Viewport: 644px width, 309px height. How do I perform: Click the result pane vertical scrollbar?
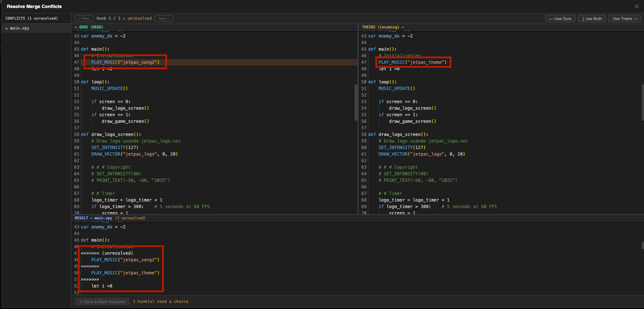(643, 246)
